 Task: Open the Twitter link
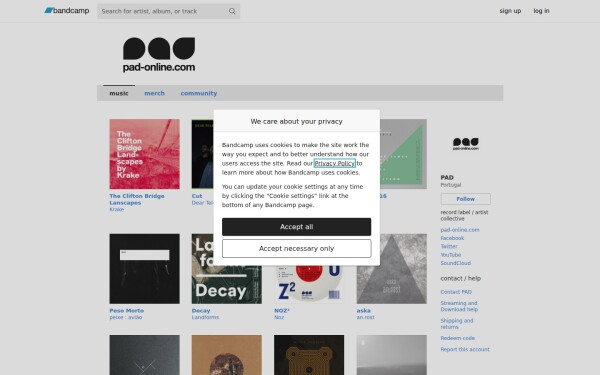(449, 246)
